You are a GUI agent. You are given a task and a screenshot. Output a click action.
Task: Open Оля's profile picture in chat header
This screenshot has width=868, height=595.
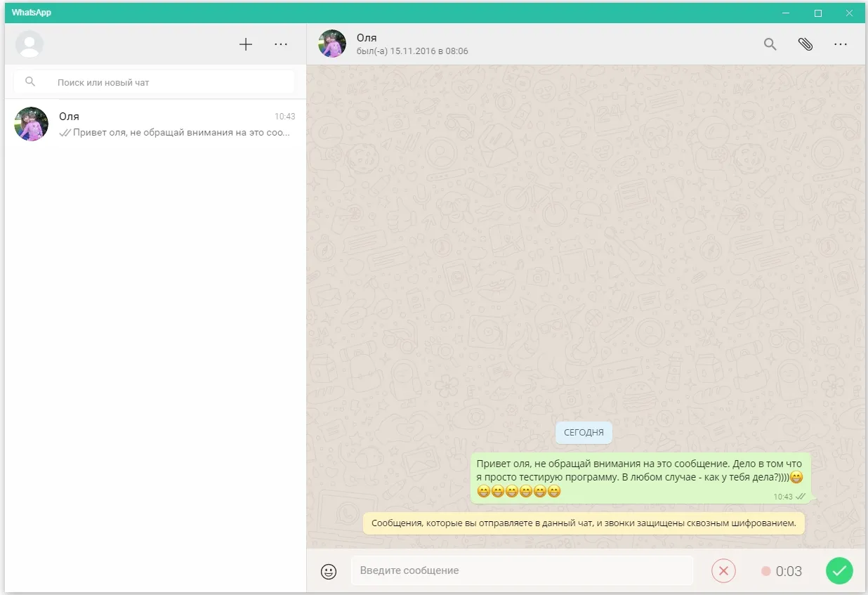point(332,44)
